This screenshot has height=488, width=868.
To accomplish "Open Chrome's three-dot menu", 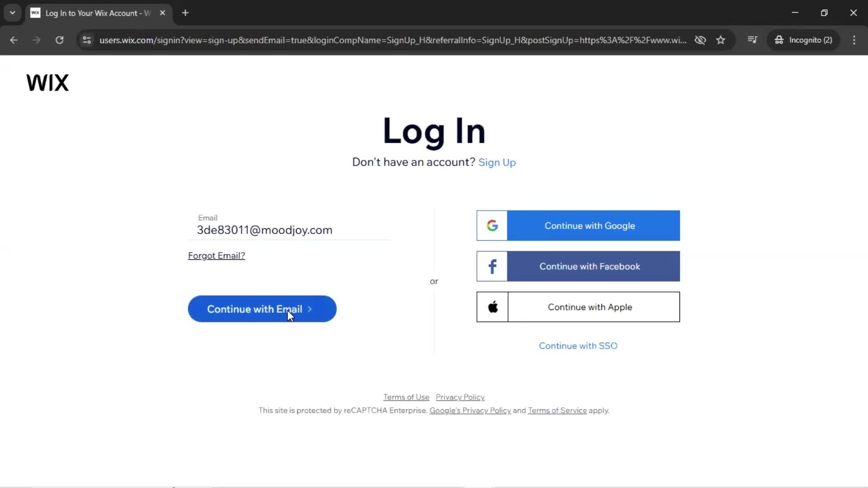I will [854, 40].
